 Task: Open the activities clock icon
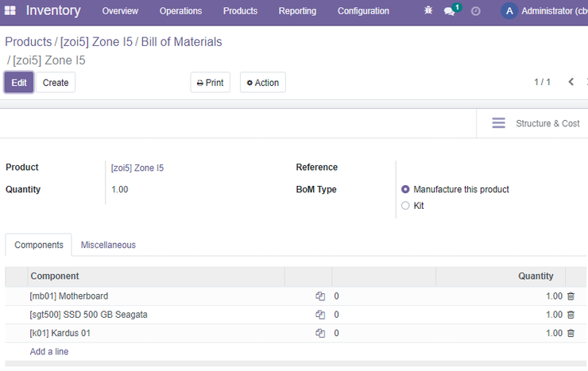475,11
